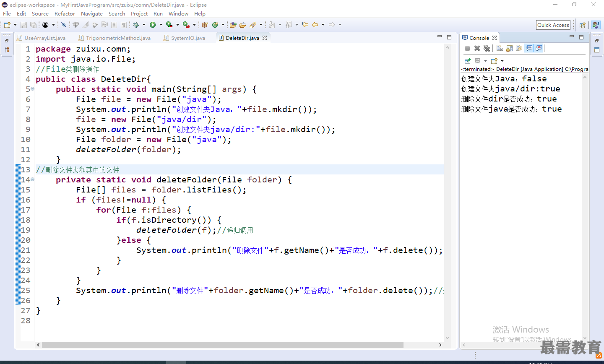Image resolution: width=604 pixels, height=364 pixels.
Task: Click the New Java Package icon
Action: click(x=205, y=25)
